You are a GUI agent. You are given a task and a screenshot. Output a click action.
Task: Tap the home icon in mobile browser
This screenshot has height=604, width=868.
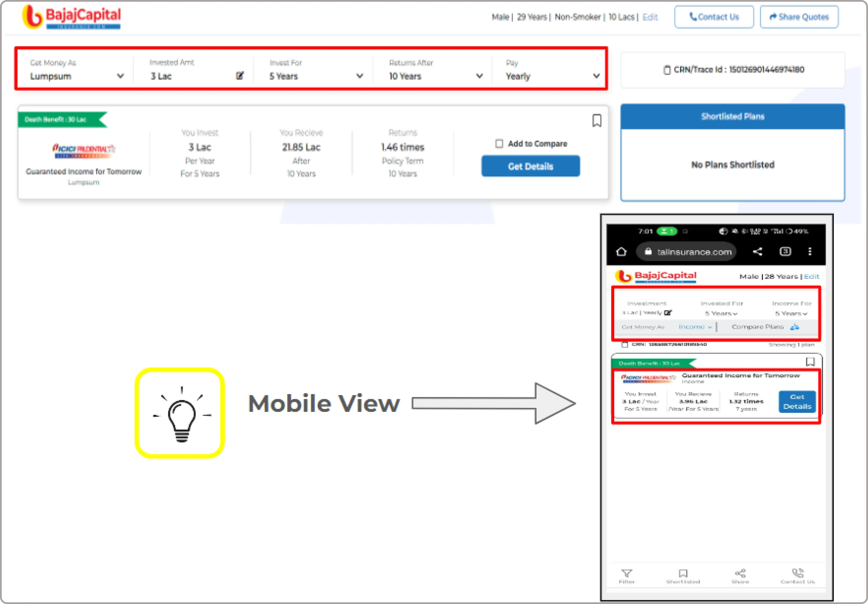(621, 252)
